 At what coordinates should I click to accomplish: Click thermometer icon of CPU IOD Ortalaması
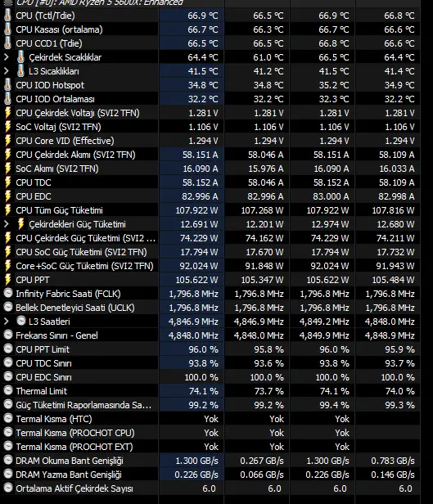7,99
